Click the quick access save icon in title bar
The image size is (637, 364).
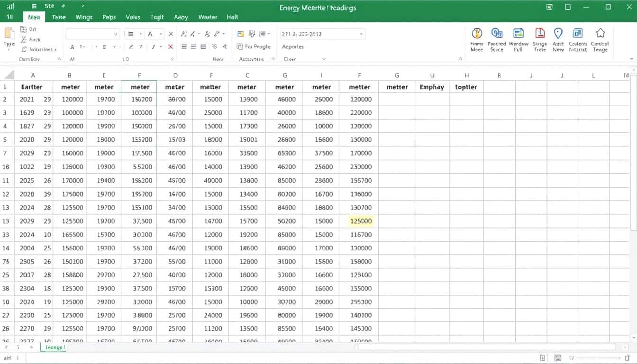[34, 7]
